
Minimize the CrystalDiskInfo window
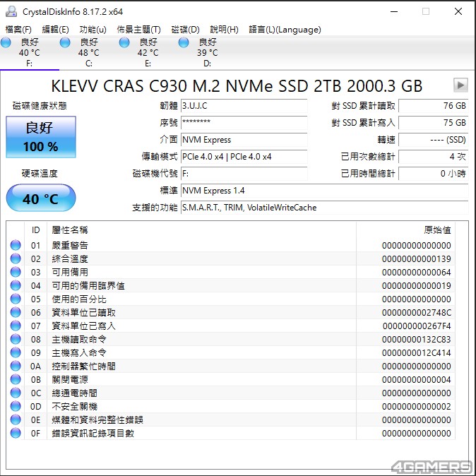click(394, 11)
